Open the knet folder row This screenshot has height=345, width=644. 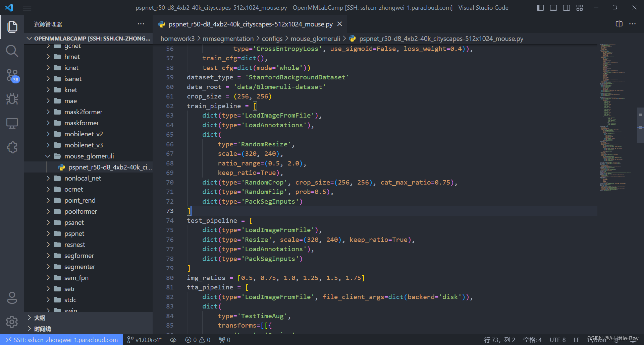tap(89, 90)
